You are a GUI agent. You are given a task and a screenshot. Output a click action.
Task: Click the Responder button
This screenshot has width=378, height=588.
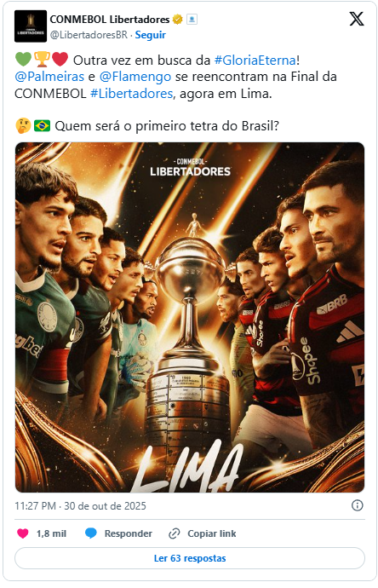(x=128, y=533)
